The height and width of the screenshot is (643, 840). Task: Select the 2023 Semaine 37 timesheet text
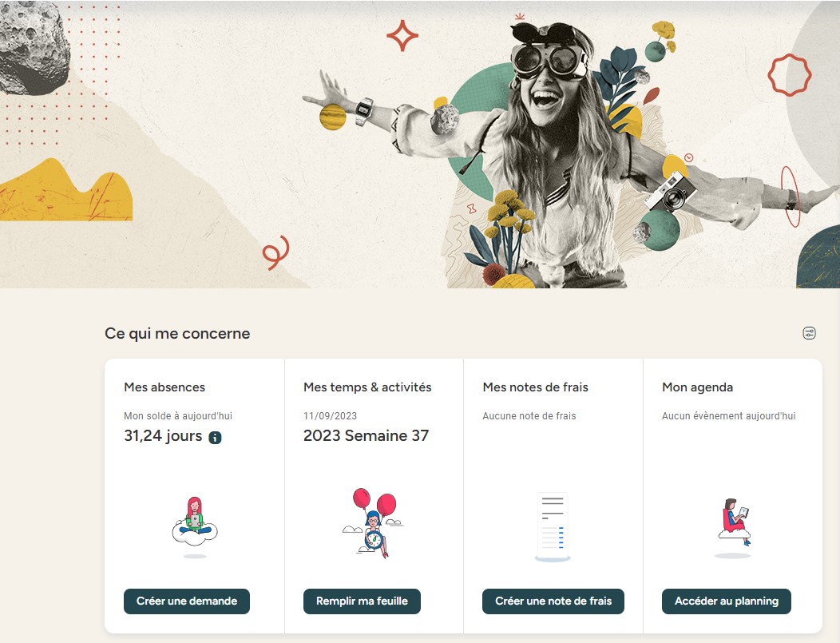[366, 435]
